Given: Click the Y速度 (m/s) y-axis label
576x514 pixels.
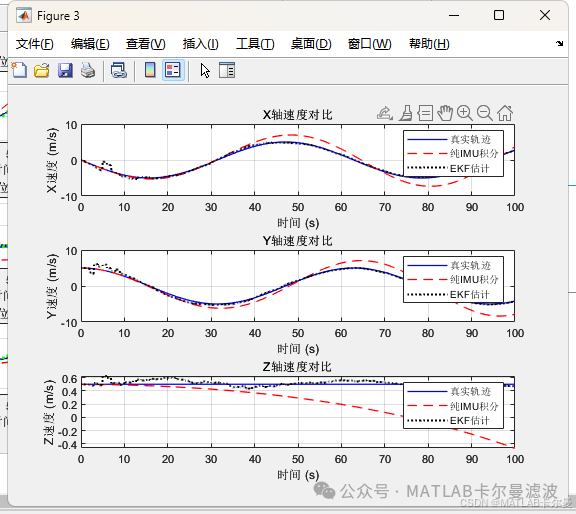Looking at the screenshot, I should tap(52, 286).
